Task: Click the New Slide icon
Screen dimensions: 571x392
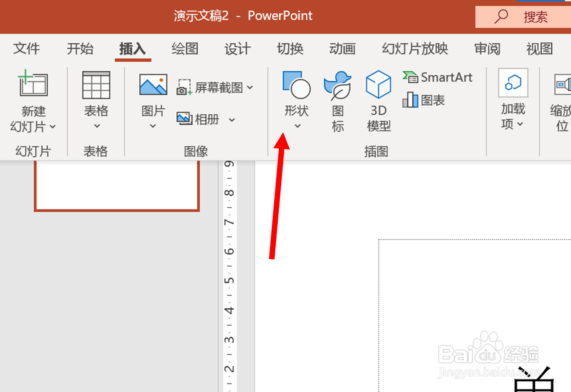Action: point(33,83)
